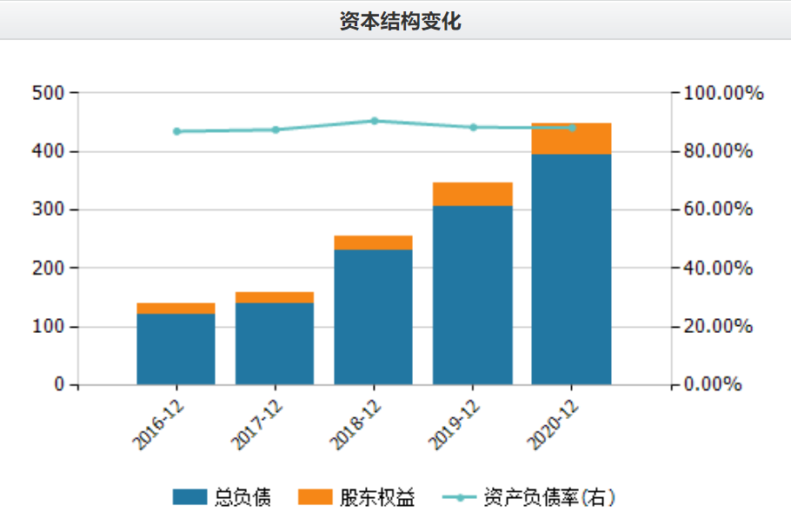This screenshot has width=791, height=532.
Task: Click the 400 left axis value
Action: click(49, 150)
